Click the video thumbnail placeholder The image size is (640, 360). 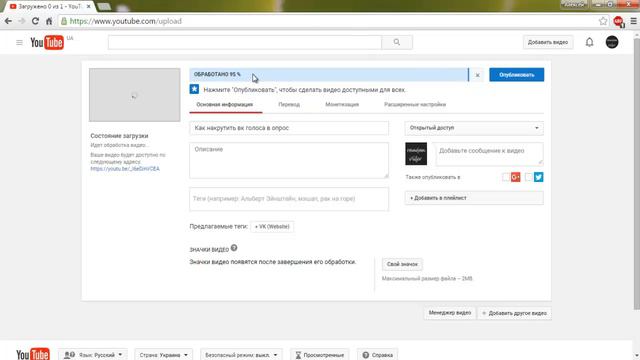click(135, 95)
